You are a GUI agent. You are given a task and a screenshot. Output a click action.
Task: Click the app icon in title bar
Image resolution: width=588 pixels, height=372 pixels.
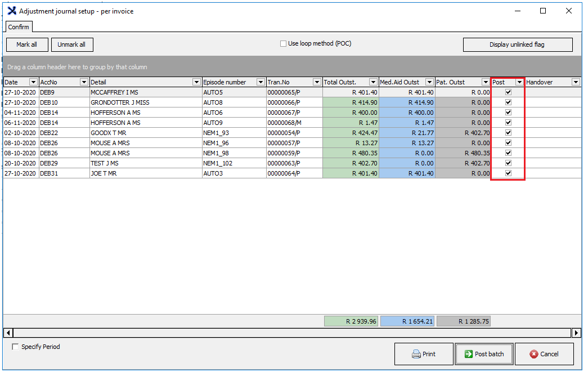tap(11, 11)
